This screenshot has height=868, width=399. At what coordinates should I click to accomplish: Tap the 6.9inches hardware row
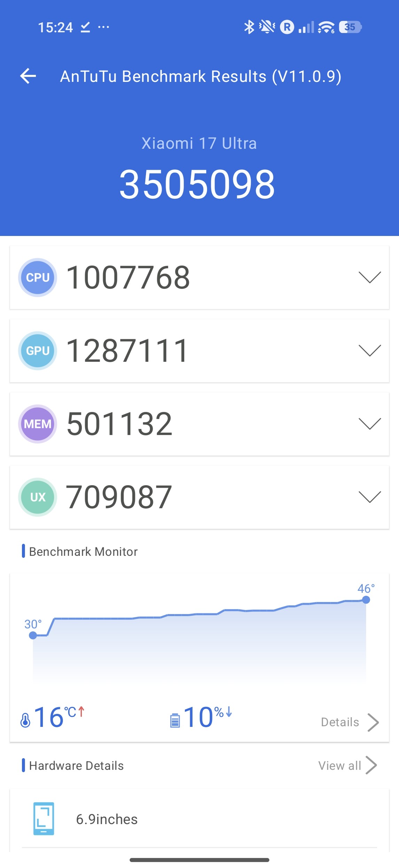coord(199,819)
